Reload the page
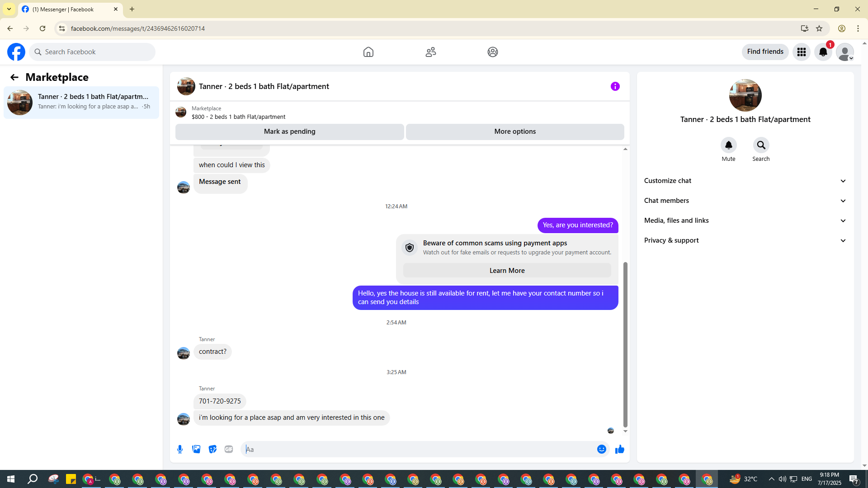868x488 pixels. [x=42, y=28]
